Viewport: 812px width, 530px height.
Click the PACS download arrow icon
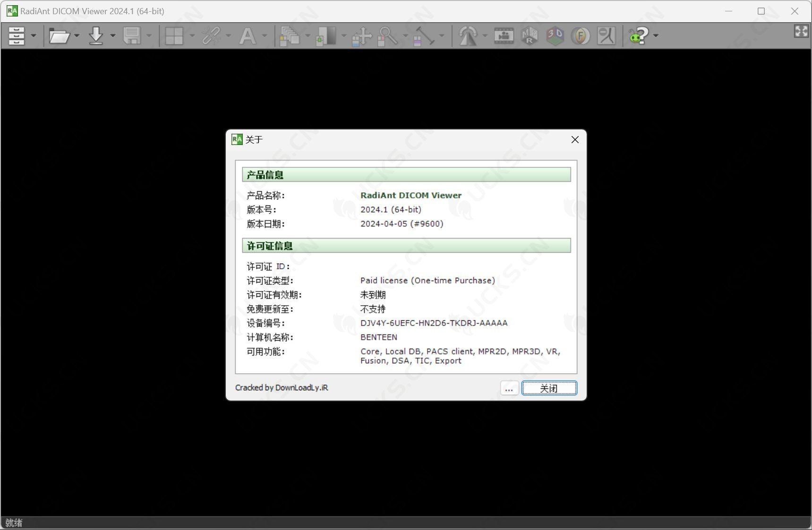[96, 35]
